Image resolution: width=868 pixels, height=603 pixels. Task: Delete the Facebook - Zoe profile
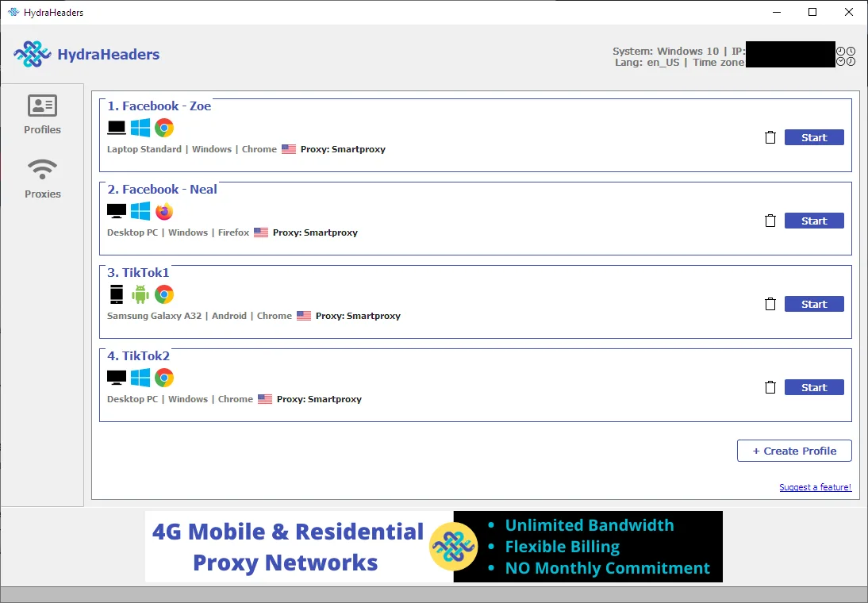click(770, 137)
